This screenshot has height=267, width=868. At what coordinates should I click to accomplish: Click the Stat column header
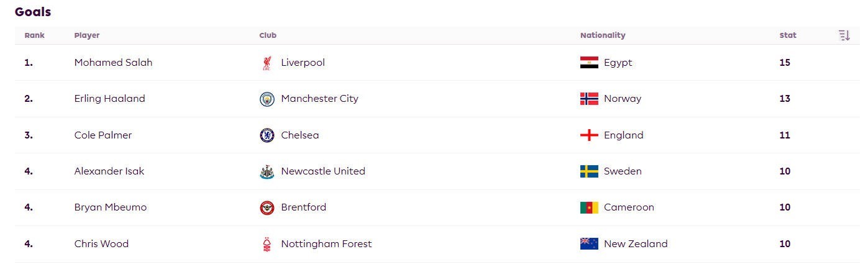788,35
